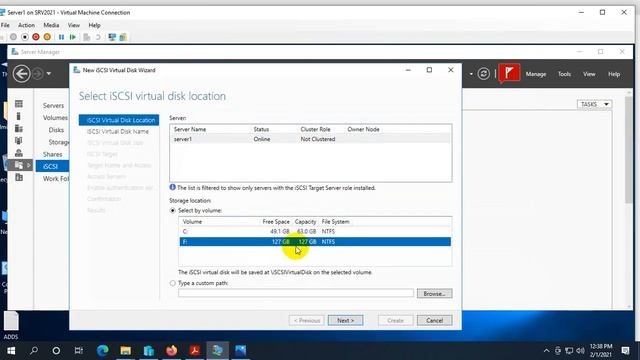
Task: Choose Select by volume radio button
Action: 173,211
